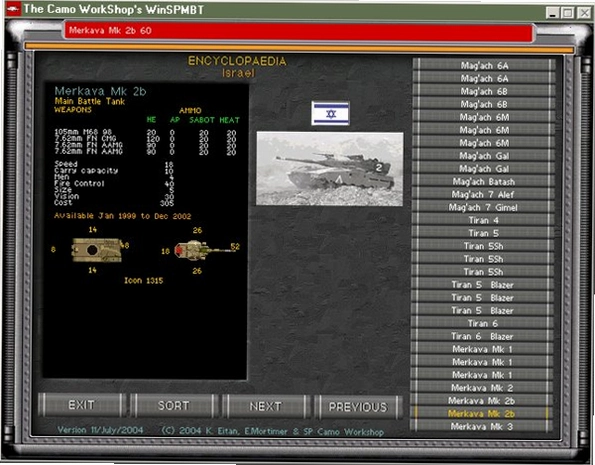
Task: Click the Israel subtitle under ENCYCLOPAEDIA
Action: point(238,73)
